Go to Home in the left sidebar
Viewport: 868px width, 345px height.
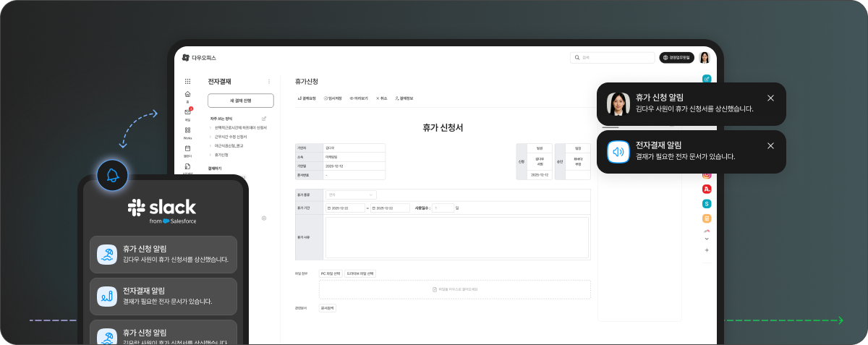pos(188,95)
